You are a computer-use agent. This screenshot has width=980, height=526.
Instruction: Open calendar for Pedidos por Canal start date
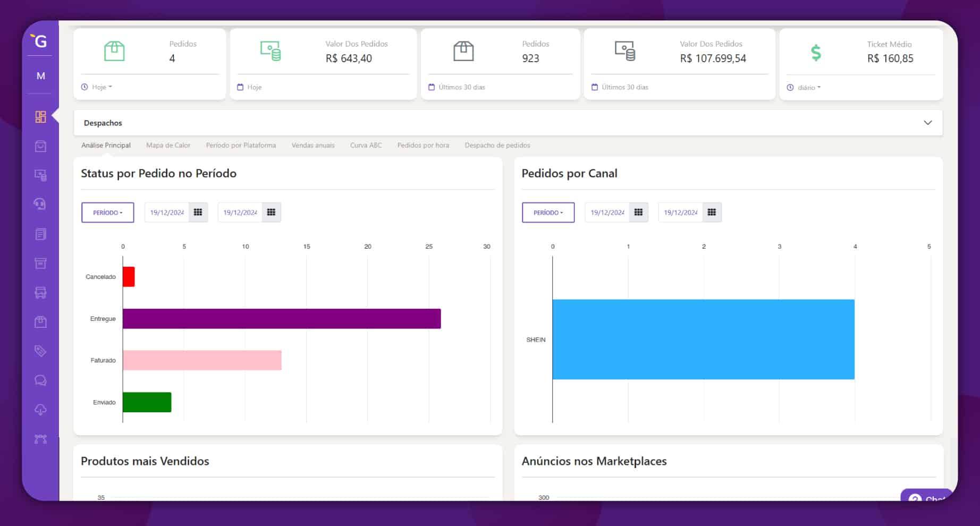[x=639, y=213]
